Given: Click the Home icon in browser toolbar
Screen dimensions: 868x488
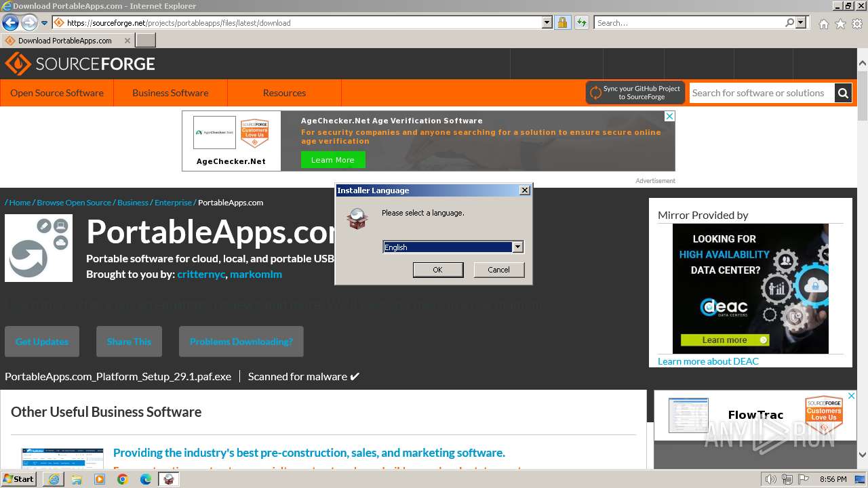Looking at the screenshot, I should pyautogui.click(x=823, y=24).
